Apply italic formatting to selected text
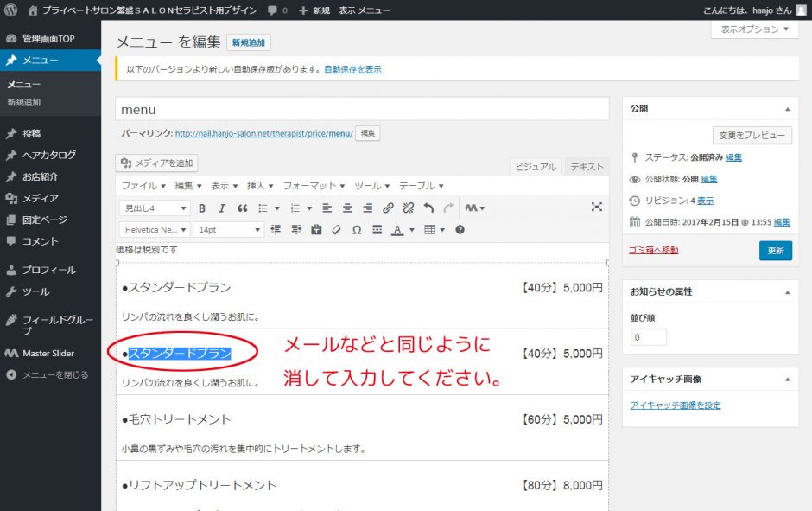The width and height of the screenshot is (812, 511). (222, 208)
